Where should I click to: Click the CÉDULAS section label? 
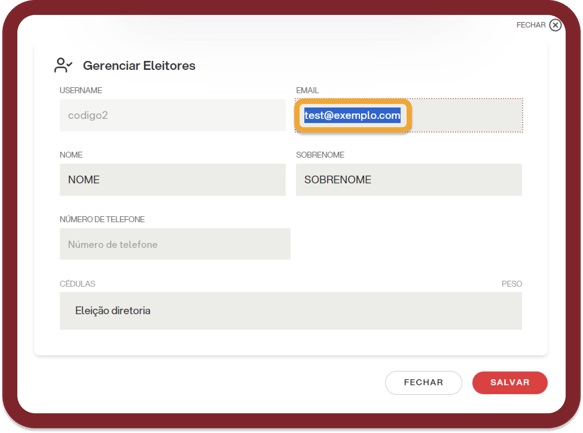(77, 284)
